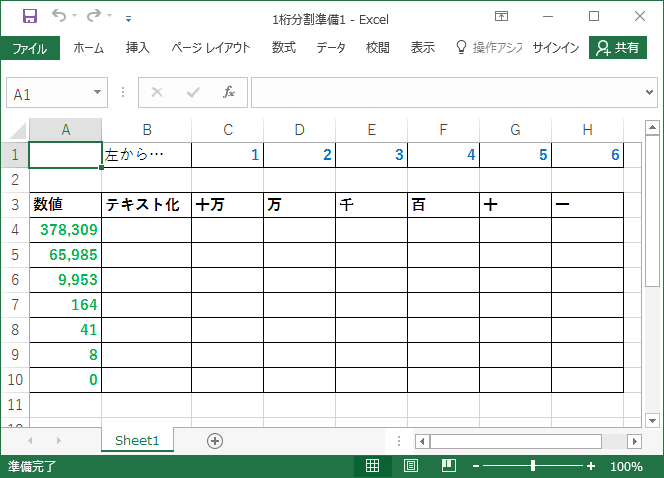Redo the last undone action
664x478 pixels.
coord(94,16)
